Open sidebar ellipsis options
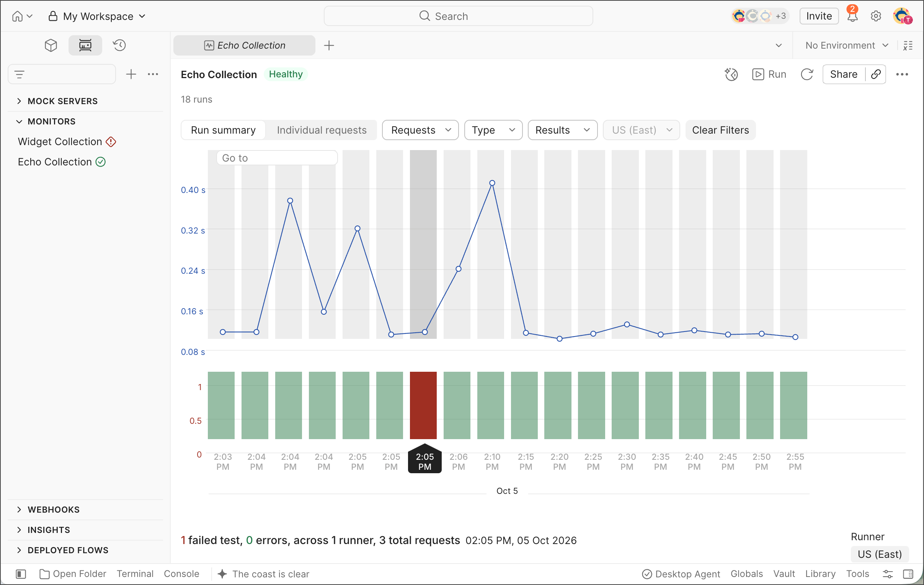Screen dimensions: 924x585 [153, 74]
